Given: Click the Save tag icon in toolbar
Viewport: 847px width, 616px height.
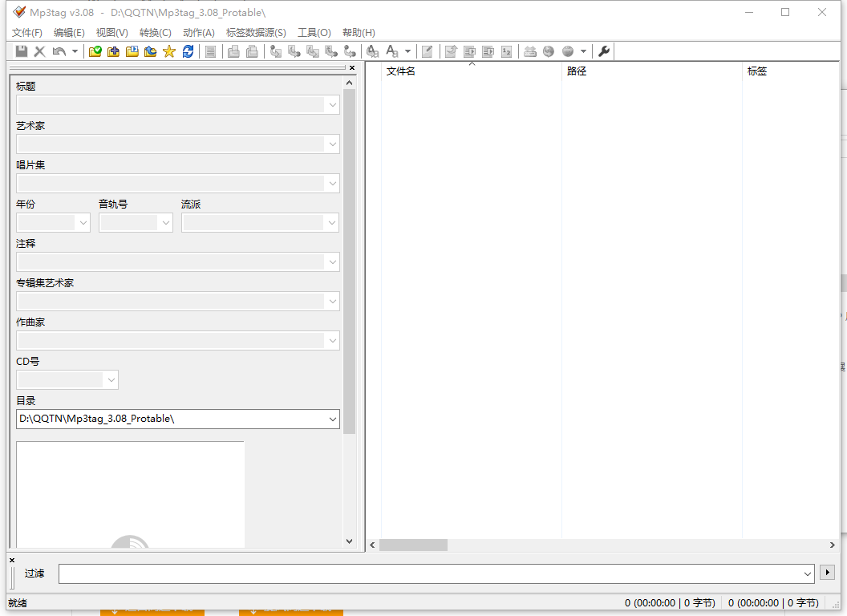Looking at the screenshot, I should (22, 51).
